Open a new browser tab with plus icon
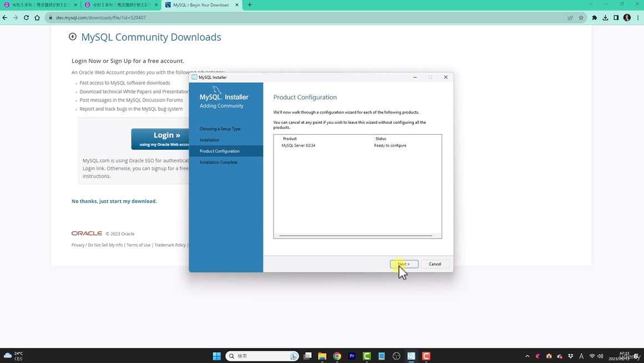The width and height of the screenshot is (644, 363). click(250, 5)
